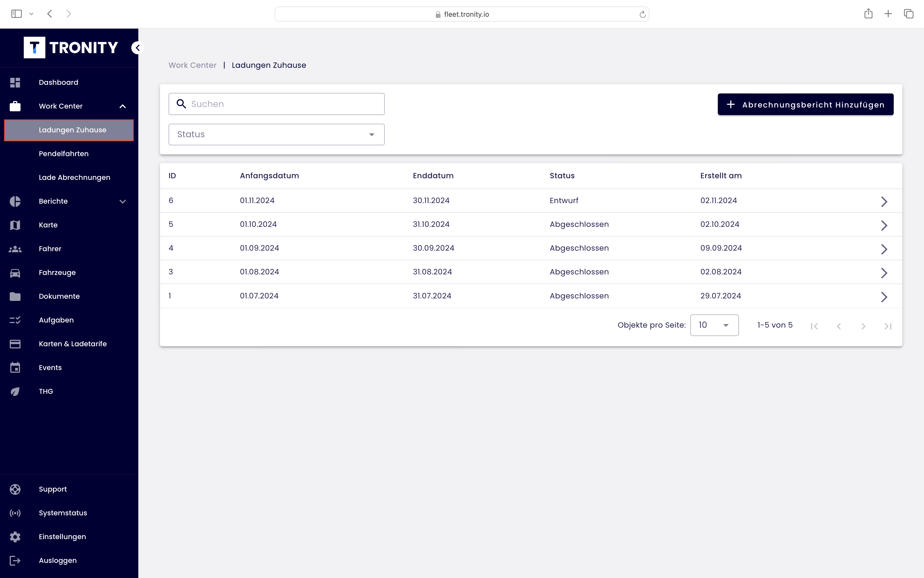This screenshot has width=924, height=578.
Task: Click the Dokumente folder icon
Action: tap(15, 297)
